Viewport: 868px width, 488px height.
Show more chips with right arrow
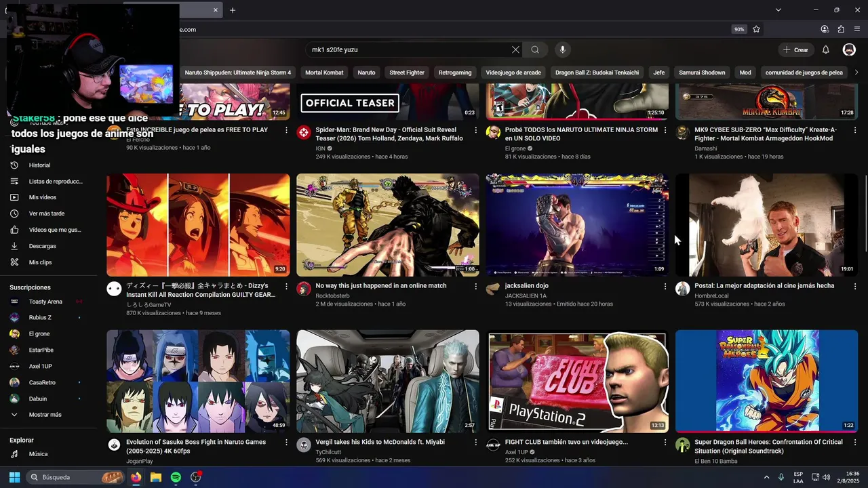click(856, 73)
